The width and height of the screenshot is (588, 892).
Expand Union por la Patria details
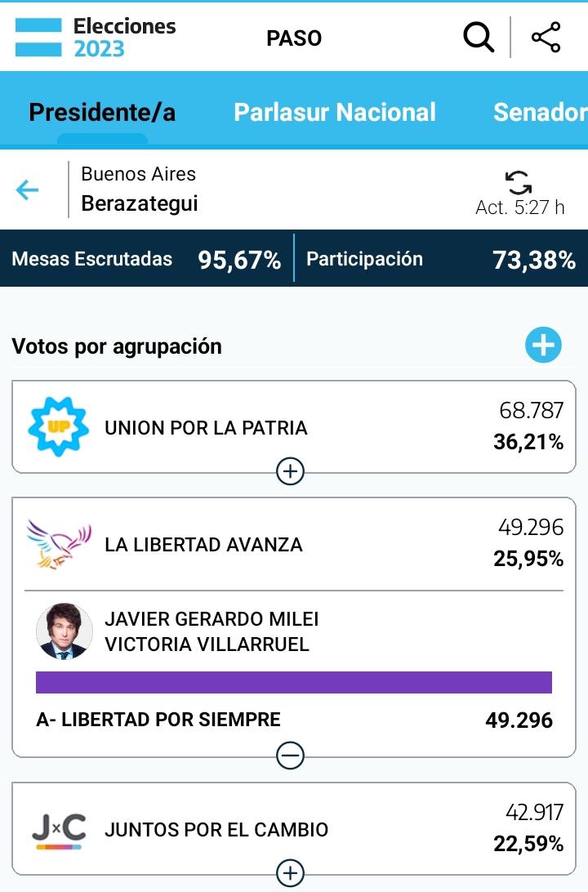(x=290, y=471)
